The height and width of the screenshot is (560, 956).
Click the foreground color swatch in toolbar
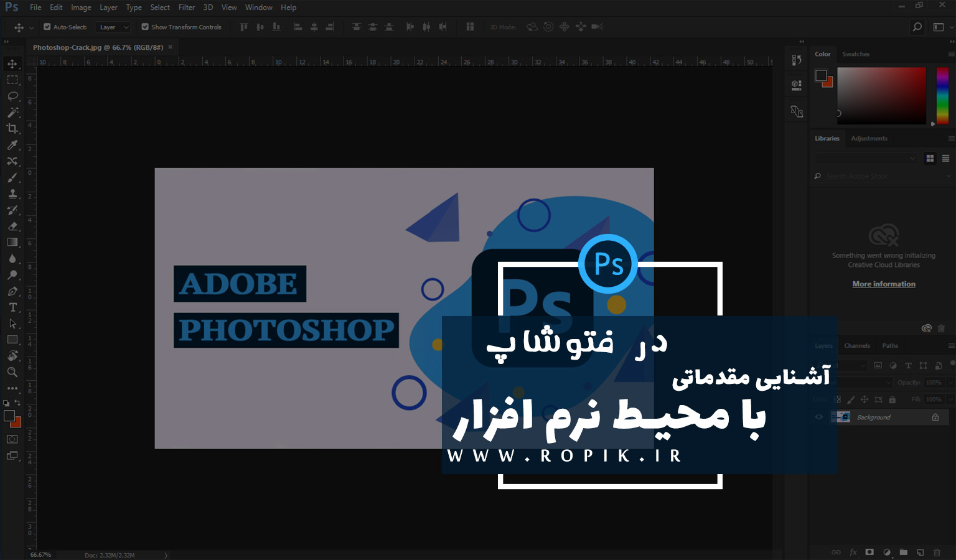[x=9, y=416]
